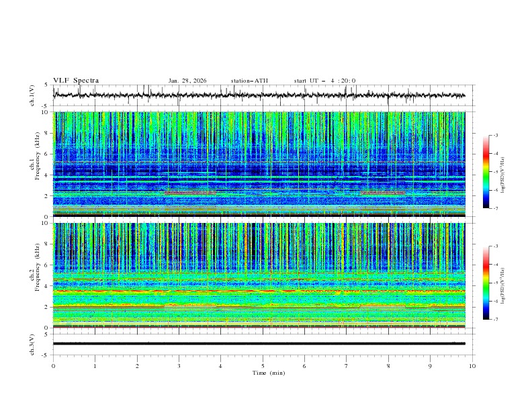This screenshot has width=532, height=411.
Task: Click the "-3" tick on ch.1 color bar
Action: tap(495, 135)
